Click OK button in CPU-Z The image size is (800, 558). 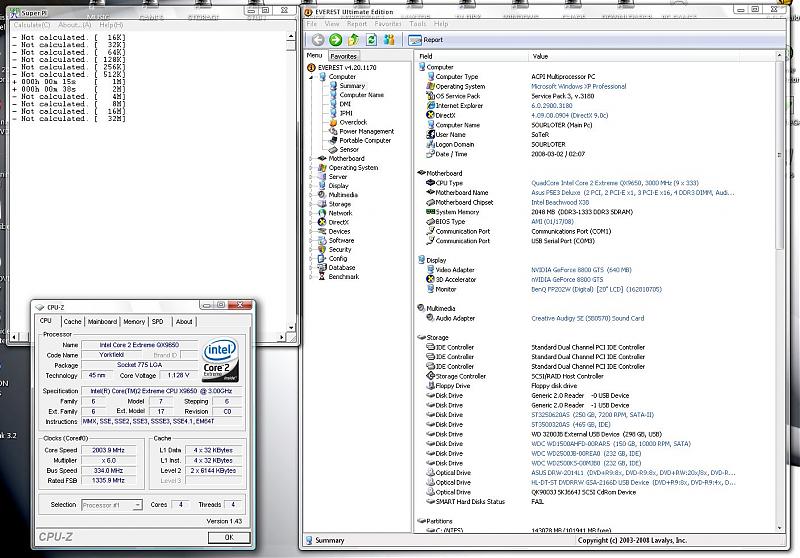click(229, 538)
